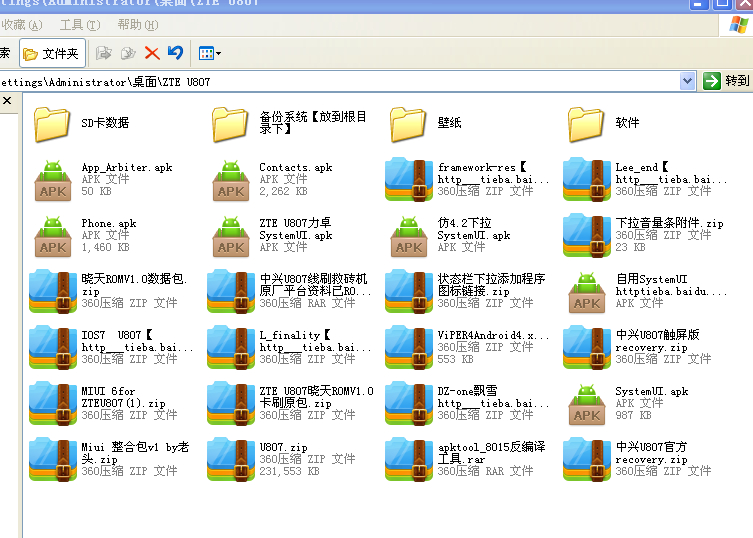753x538 pixels.
Task: Click the 壁纸 folder name
Action: (449, 122)
